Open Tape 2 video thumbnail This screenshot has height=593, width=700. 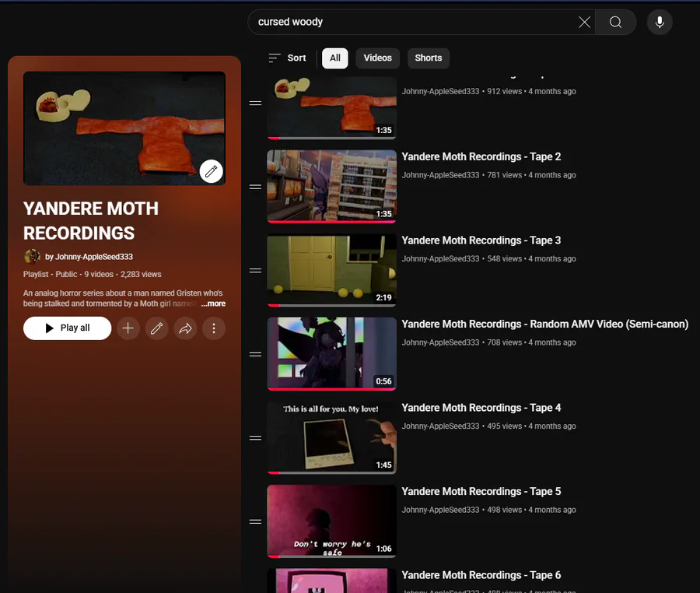point(331,186)
